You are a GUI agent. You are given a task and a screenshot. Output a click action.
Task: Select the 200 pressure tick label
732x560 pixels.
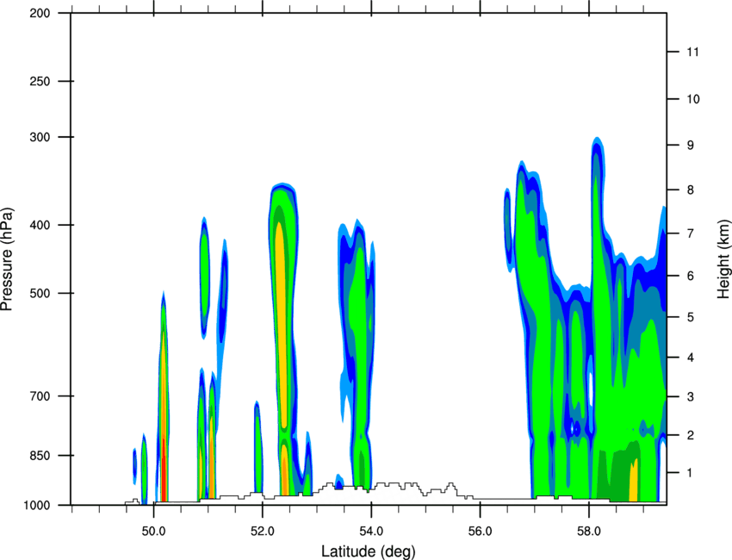tap(40, 14)
